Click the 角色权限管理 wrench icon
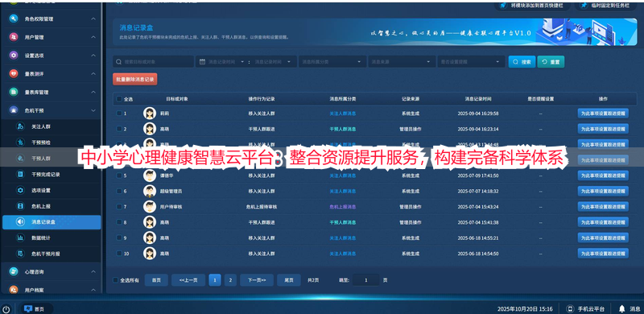Screen dimensions: 644x314 pos(14,19)
